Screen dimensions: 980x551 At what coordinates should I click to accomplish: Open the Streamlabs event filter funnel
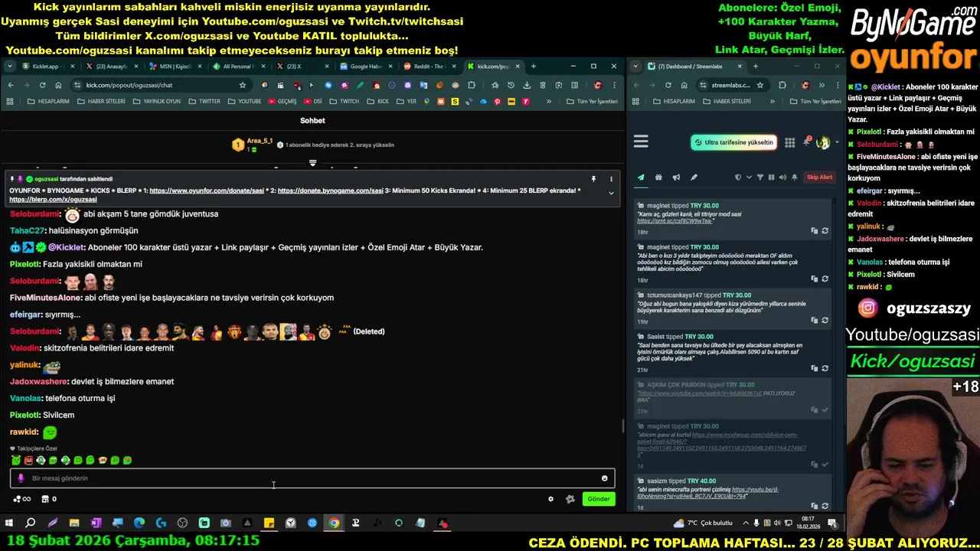pos(759,178)
